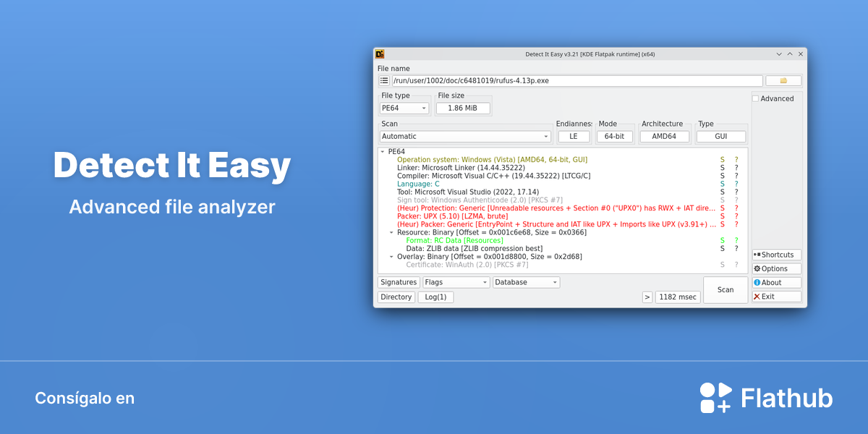Open the Signatures window
Image resolution: width=868 pixels, height=434 pixels.
tap(399, 282)
